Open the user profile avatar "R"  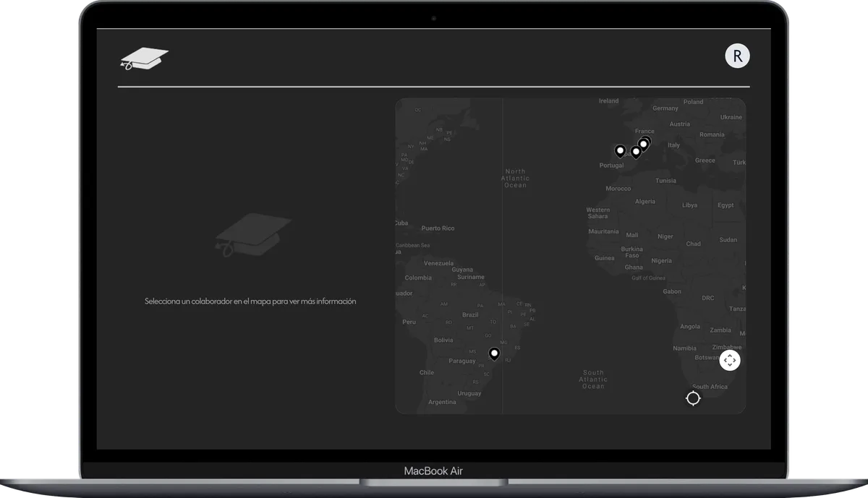point(737,56)
